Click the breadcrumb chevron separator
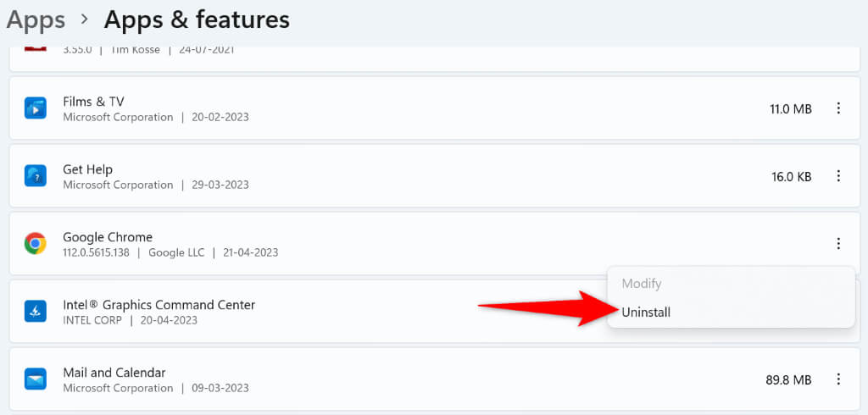The image size is (868, 415). pos(84,19)
